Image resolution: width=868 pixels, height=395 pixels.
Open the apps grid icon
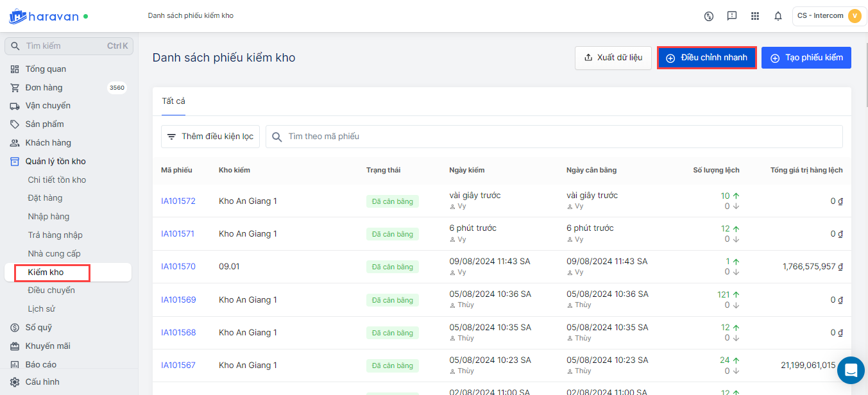(x=755, y=16)
